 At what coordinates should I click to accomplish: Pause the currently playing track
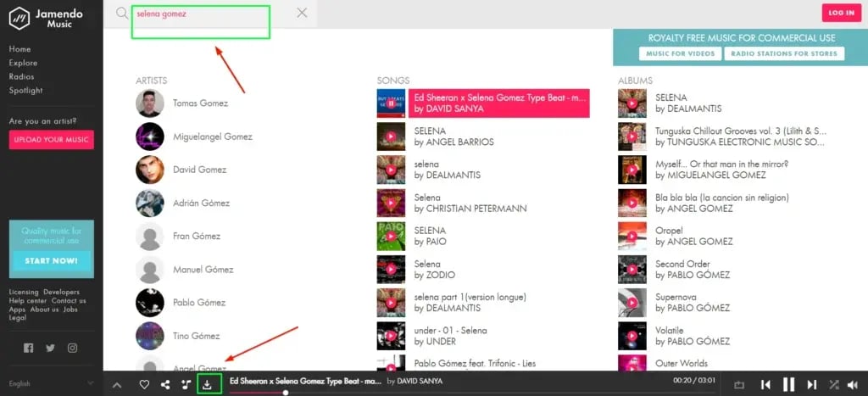(x=789, y=385)
